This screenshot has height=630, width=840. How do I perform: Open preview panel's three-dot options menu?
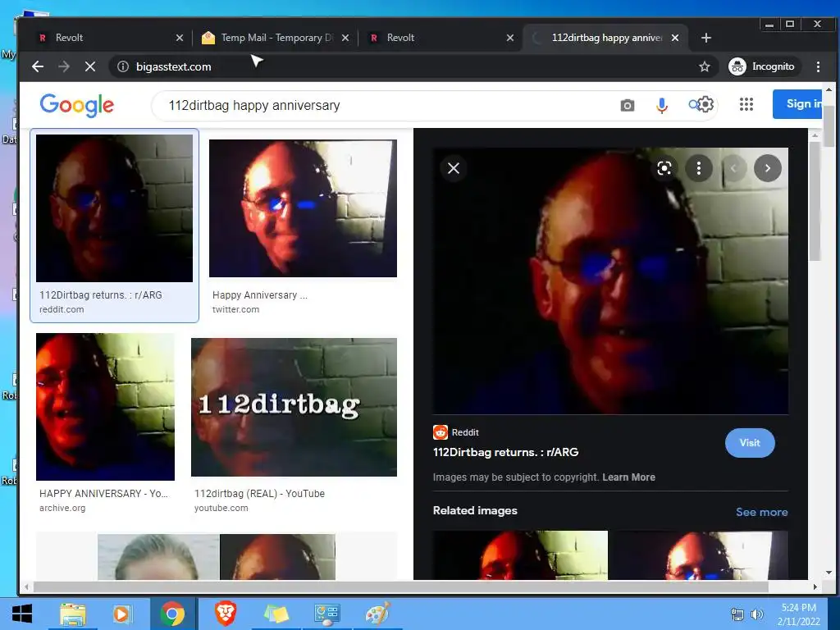click(x=699, y=168)
